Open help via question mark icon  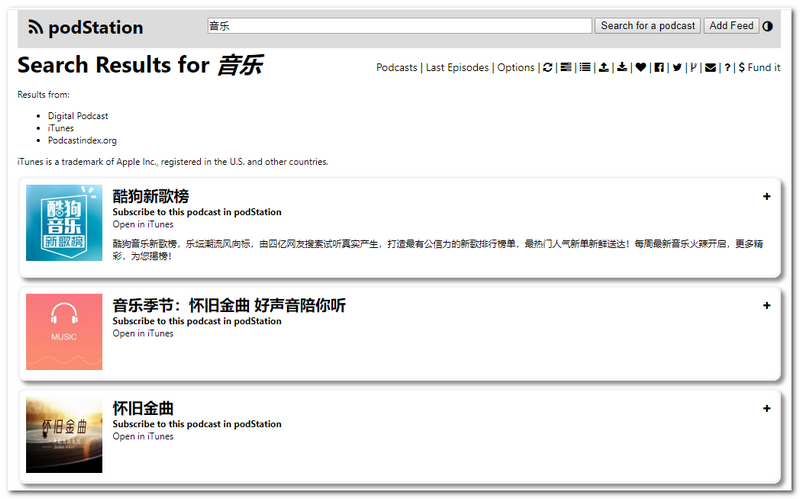(727, 68)
